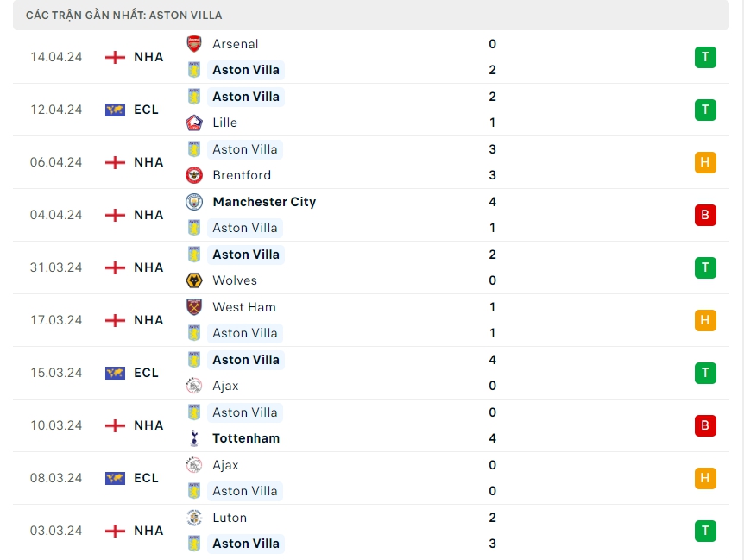
Task: Click the West Ham crest icon
Action: 194,307
